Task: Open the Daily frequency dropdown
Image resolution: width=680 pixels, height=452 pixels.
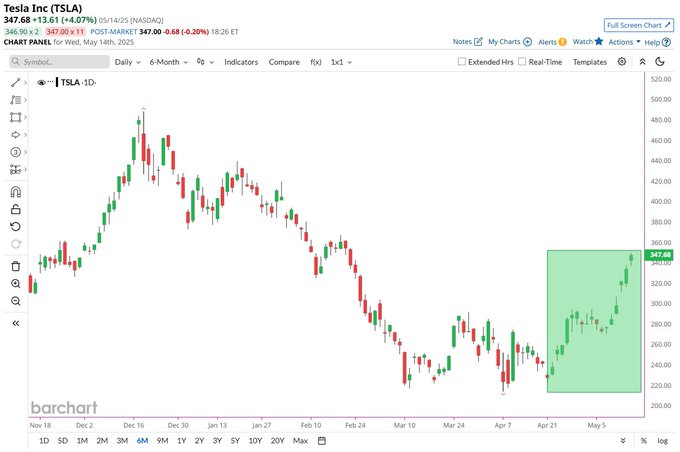Action: (x=128, y=62)
